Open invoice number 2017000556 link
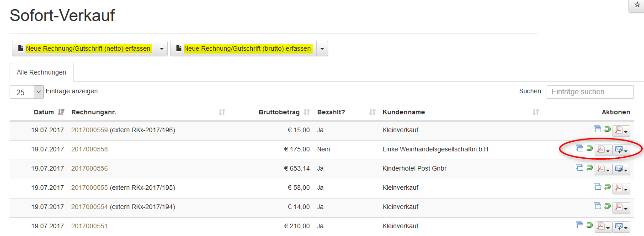Screen dimensions: 644x236 (90, 168)
